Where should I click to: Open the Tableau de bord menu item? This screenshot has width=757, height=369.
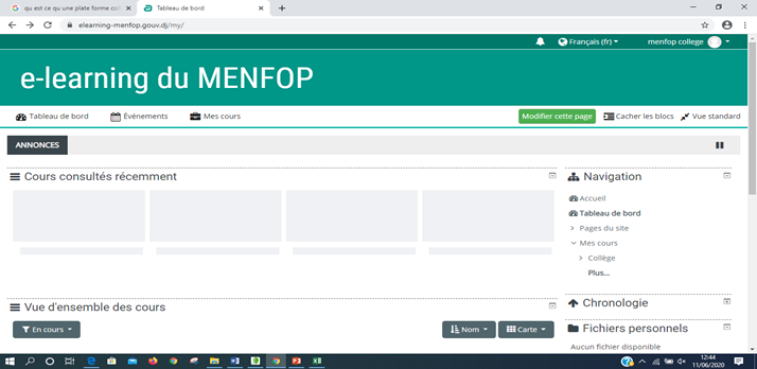(x=52, y=116)
